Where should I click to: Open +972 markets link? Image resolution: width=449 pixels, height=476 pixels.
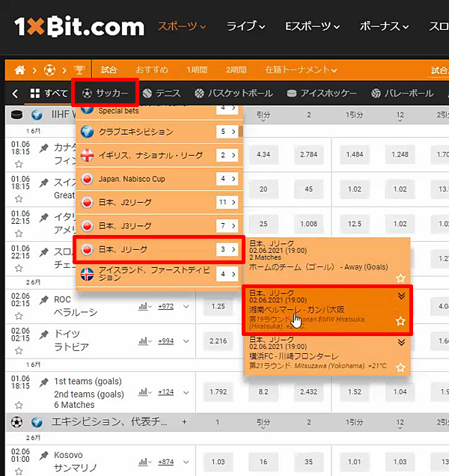pyautogui.click(x=166, y=306)
